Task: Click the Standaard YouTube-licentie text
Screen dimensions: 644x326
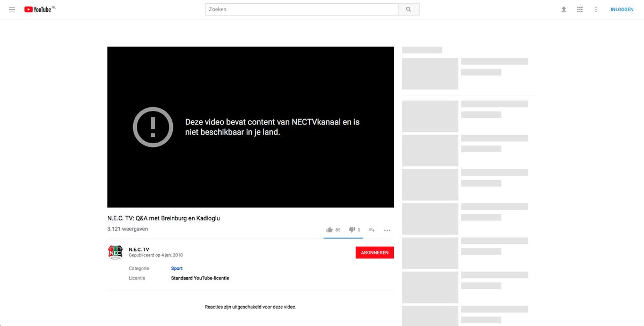Action: click(x=200, y=278)
